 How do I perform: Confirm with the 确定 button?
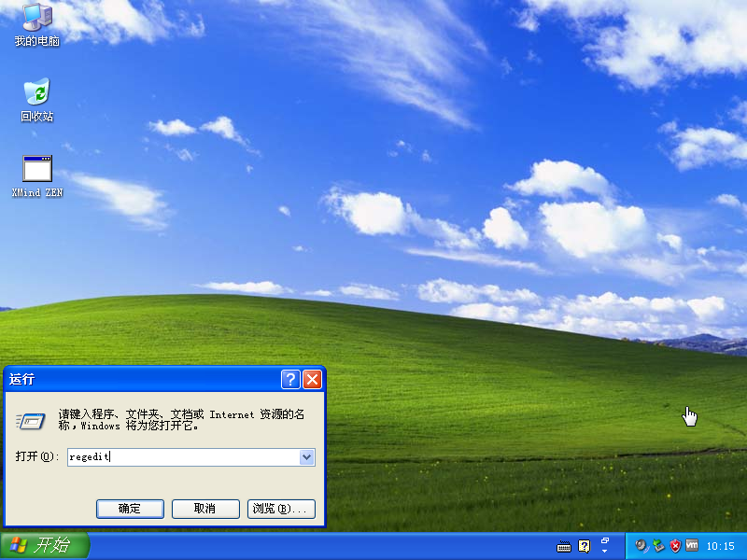[130, 509]
